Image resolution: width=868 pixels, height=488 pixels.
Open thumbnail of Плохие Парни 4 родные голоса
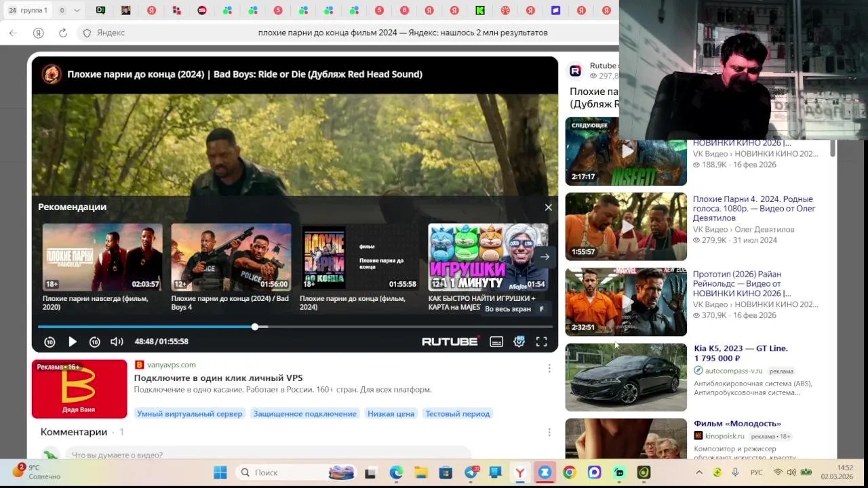626,226
